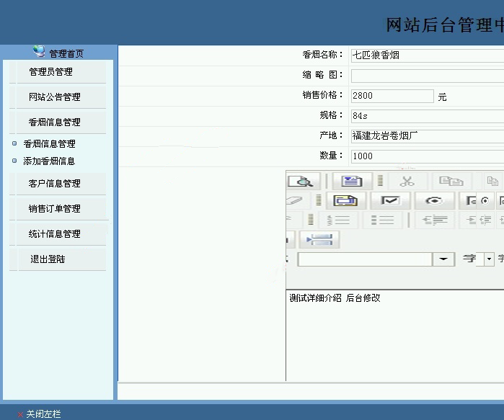The width and height of the screenshot is (504, 420).
Task: Click 关闭左栏 to hide sidebar
Action: click(43, 414)
